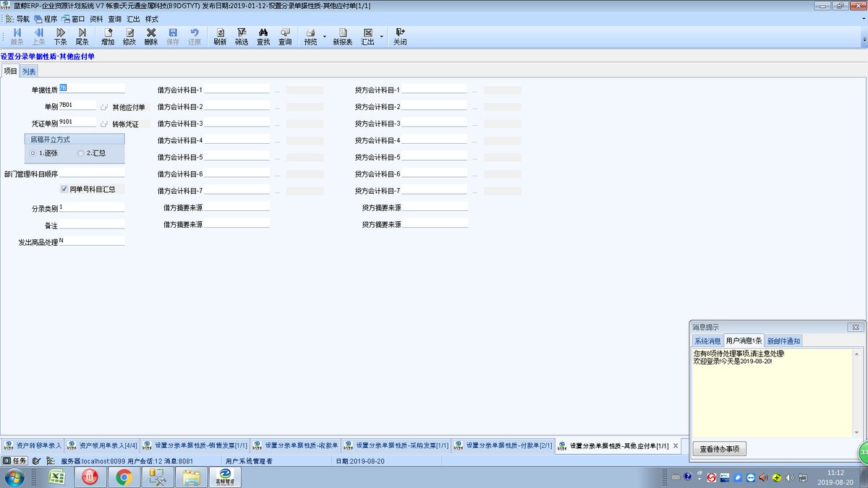Select the 1.逐张 radio option

(x=43, y=153)
